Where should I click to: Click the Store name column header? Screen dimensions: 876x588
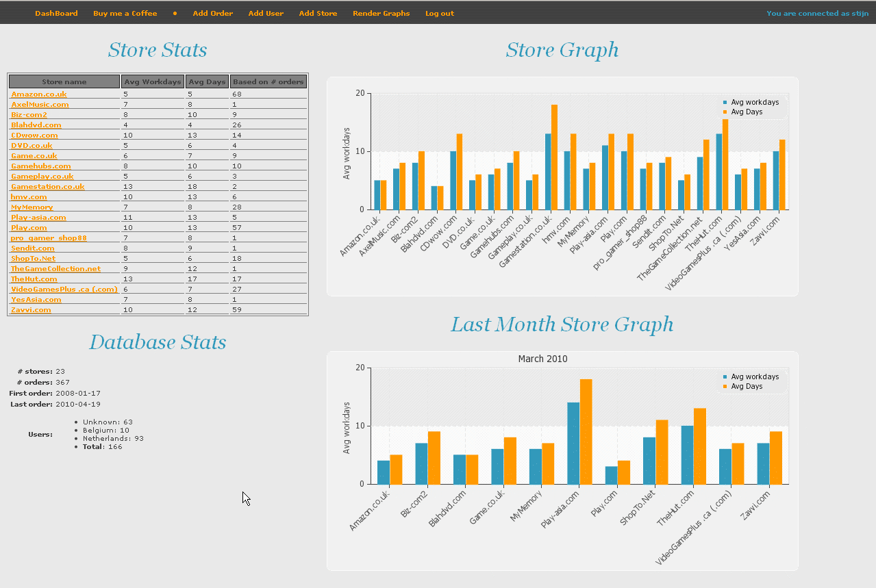(64, 81)
